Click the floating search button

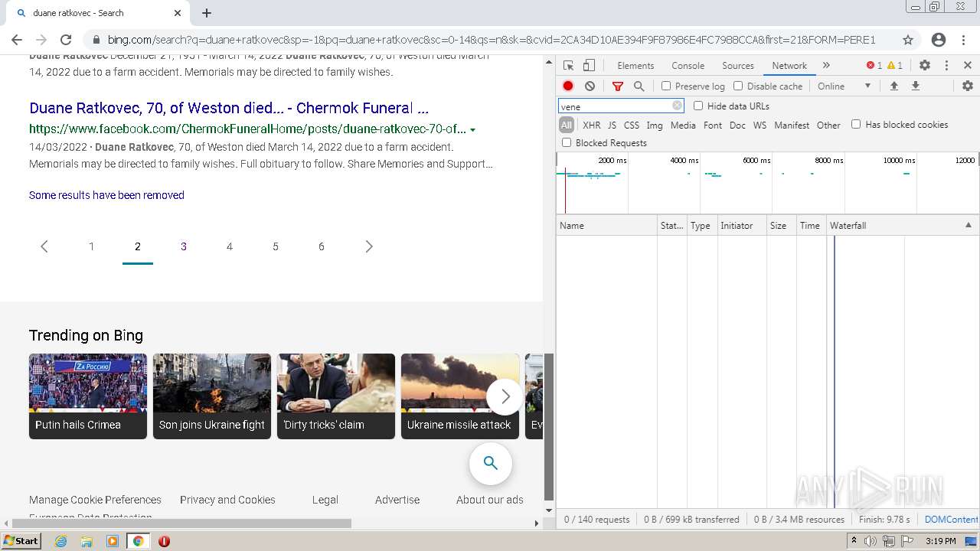[491, 464]
